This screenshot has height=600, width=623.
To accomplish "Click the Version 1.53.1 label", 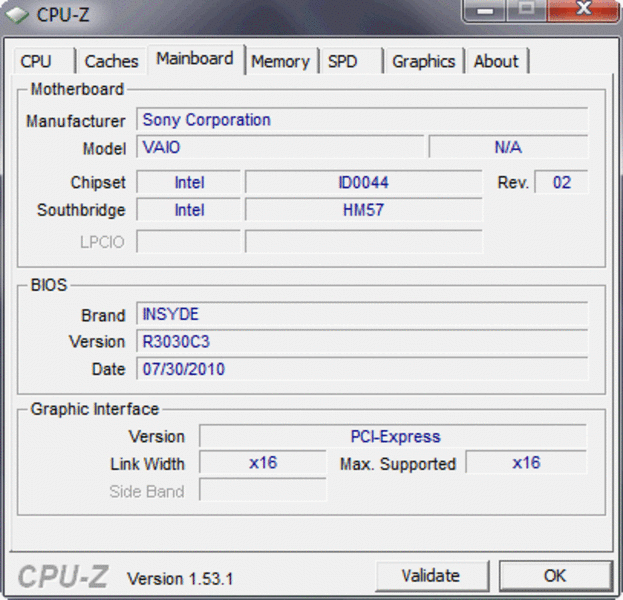I will [180, 579].
